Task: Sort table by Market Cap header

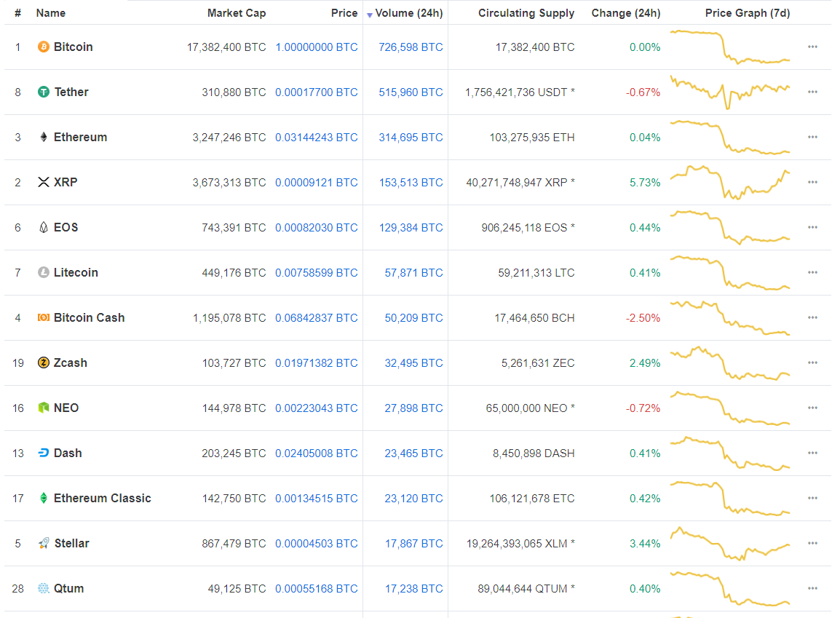Action: pos(237,13)
